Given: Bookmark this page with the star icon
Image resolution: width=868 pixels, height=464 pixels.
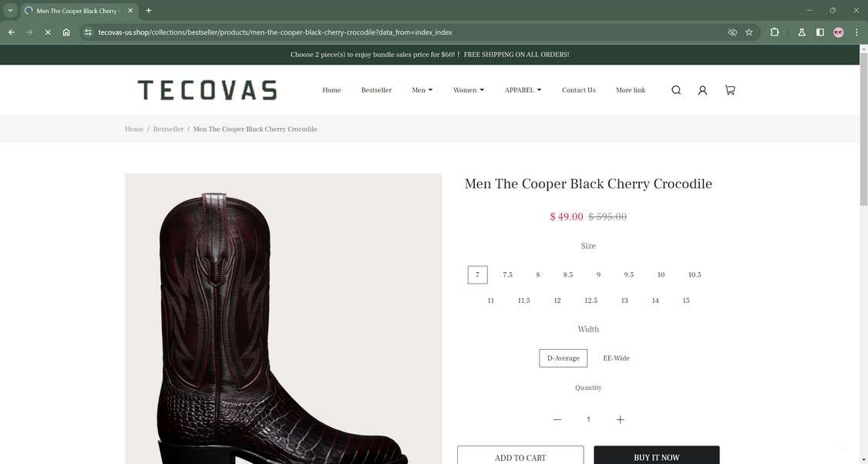Looking at the screenshot, I should coord(749,32).
